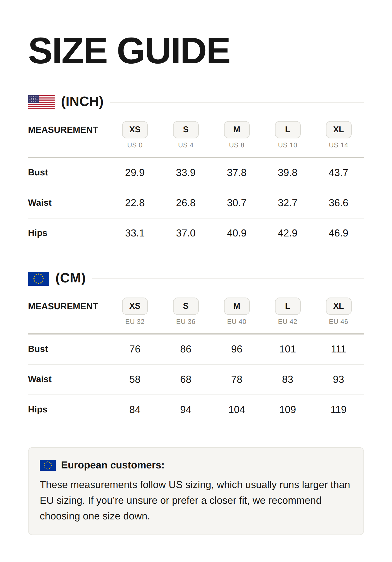Select the S size badge in inch table
392x562 pixels.
(186, 130)
